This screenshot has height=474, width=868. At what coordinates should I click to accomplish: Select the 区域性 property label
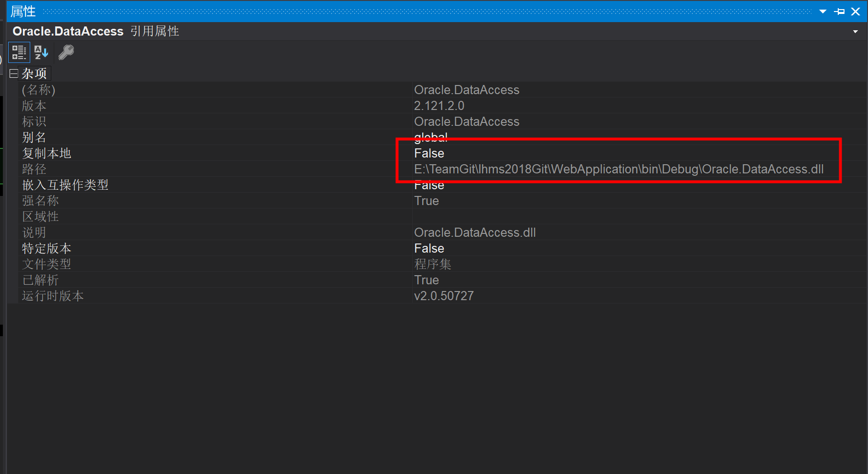coord(40,217)
